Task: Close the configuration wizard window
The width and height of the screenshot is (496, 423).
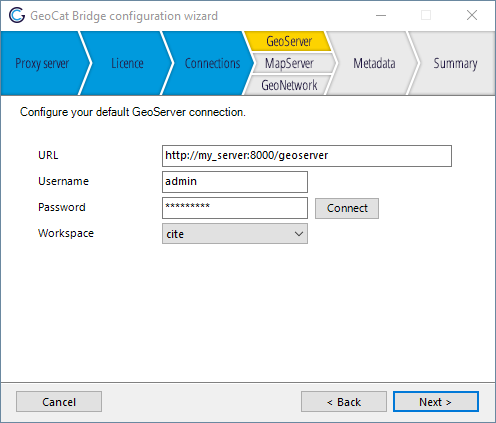Action: 472,15
